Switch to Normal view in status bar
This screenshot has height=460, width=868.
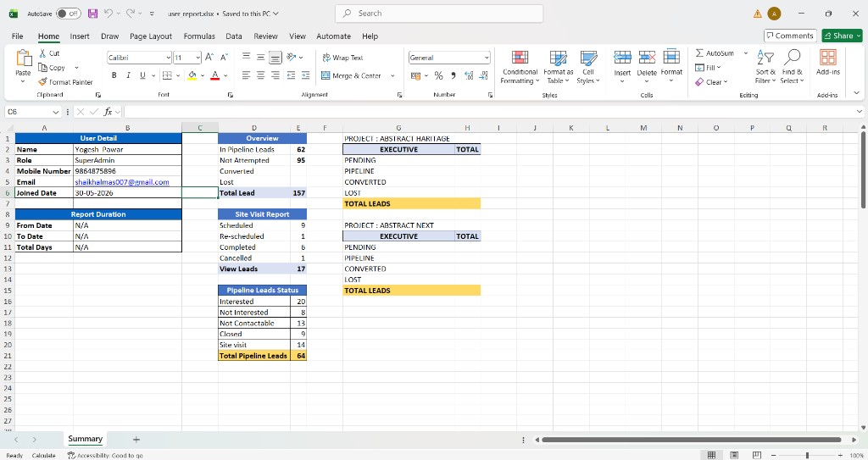[711, 455]
